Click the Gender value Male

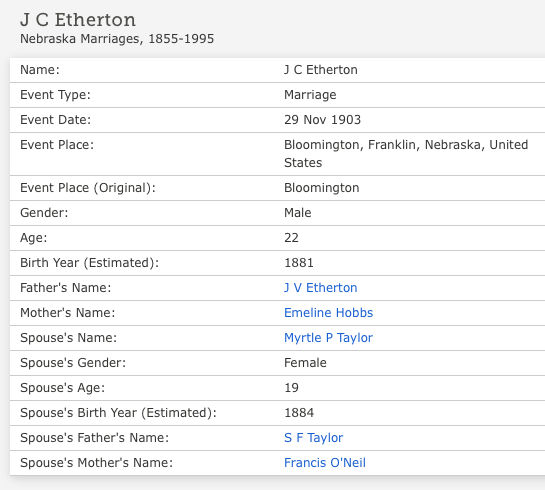coord(298,213)
